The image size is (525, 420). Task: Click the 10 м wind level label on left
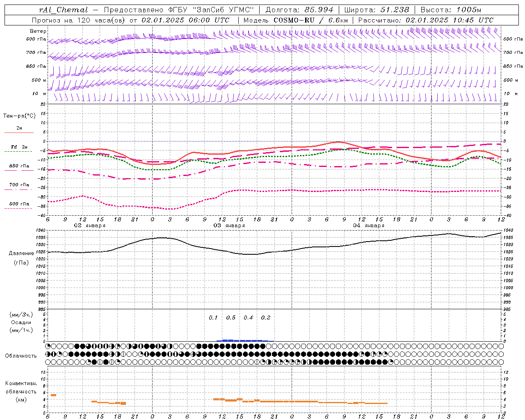point(40,94)
